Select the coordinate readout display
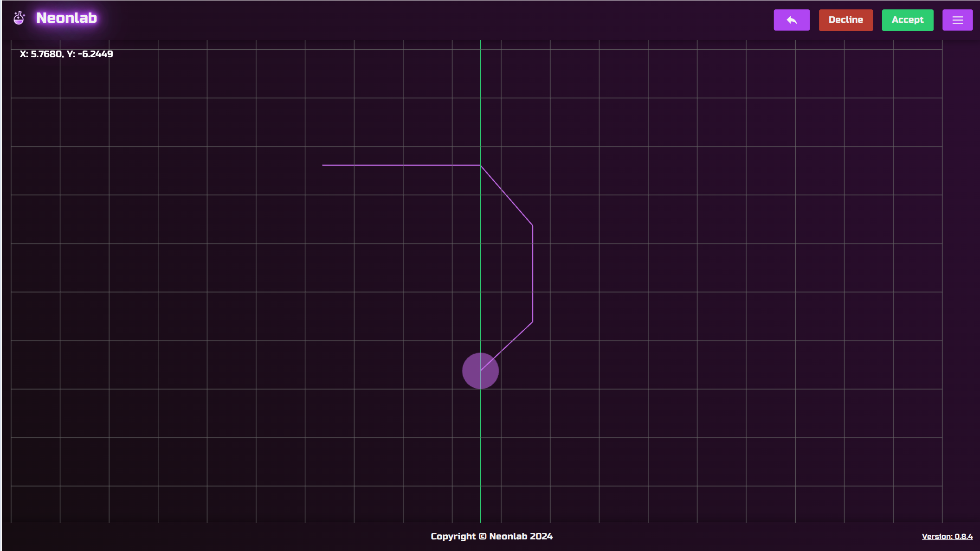 click(x=66, y=54)
